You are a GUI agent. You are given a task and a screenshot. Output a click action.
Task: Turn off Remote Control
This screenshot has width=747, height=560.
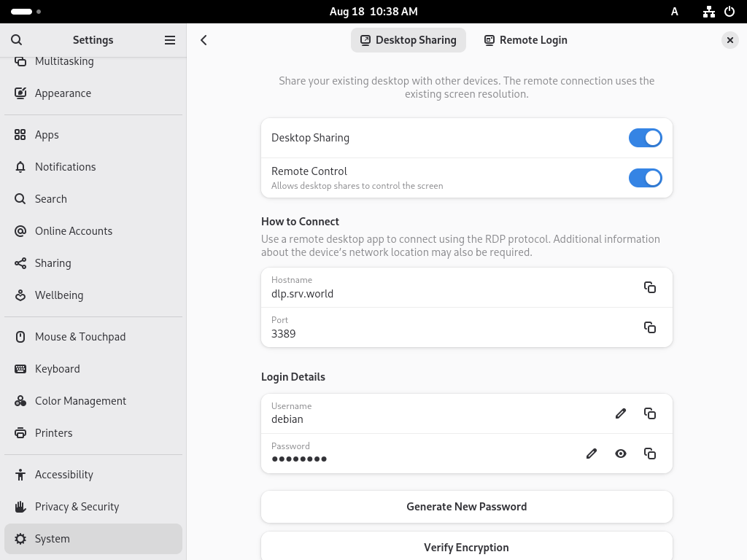[x=645, y=177]
